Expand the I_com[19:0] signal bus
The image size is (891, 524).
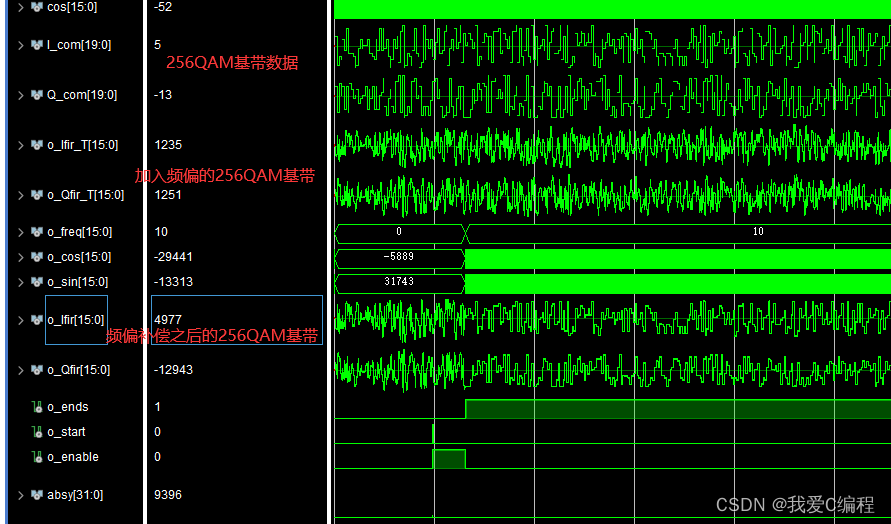click(x=20, y=45)
